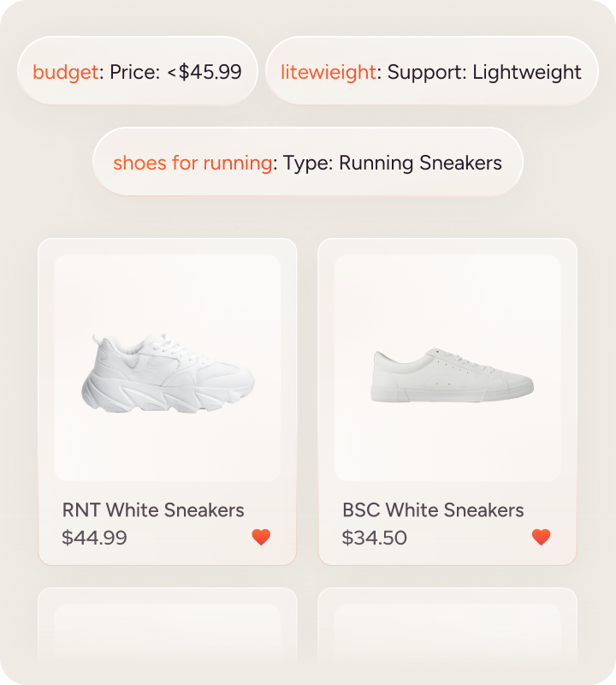Click the $34.50 price label

click(x=375, y=538)
